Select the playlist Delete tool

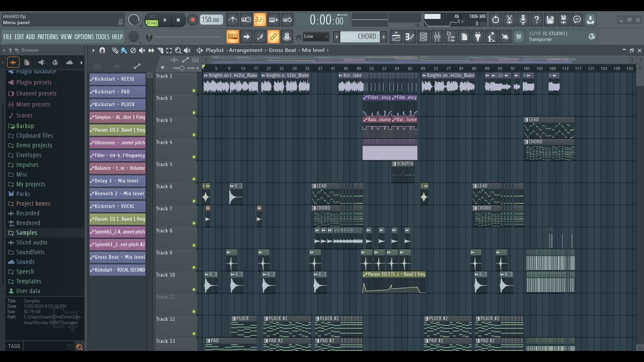pyautogui.click(x=133, y=50)
